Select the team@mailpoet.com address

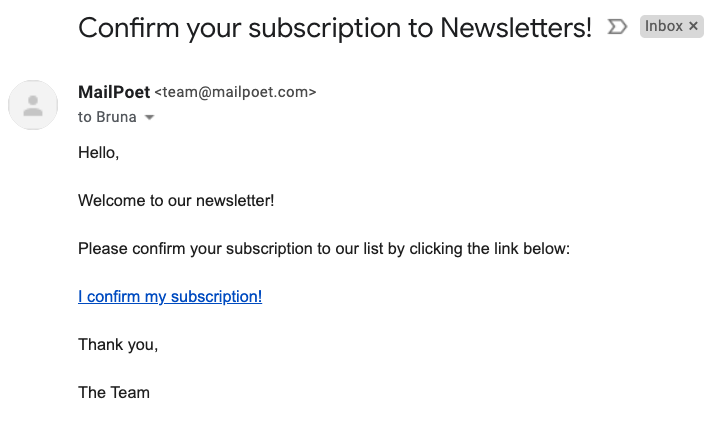click(235, 92)
